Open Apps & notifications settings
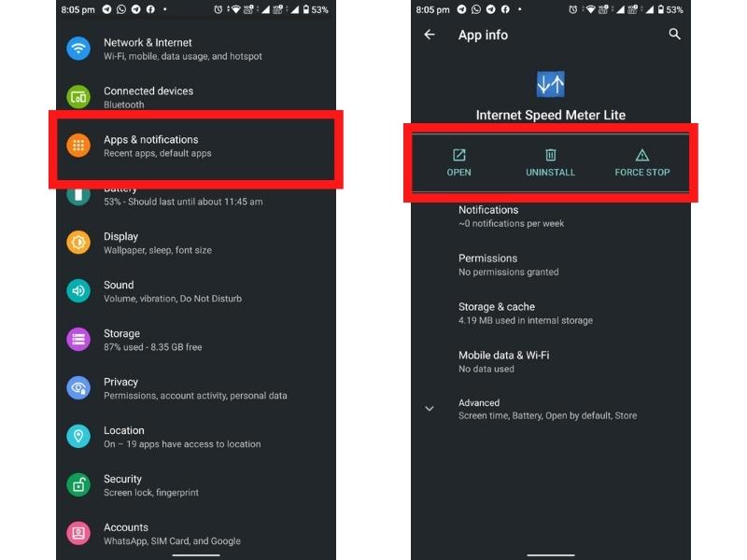747x560 pixels. pos(196,146)
